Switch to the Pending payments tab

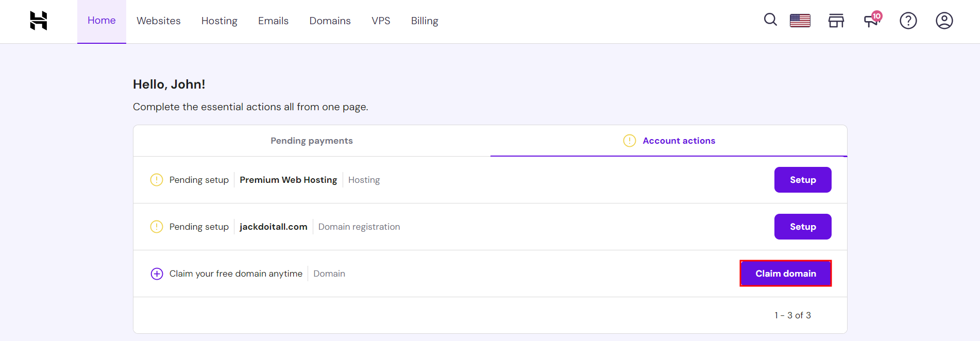point(312,141)
